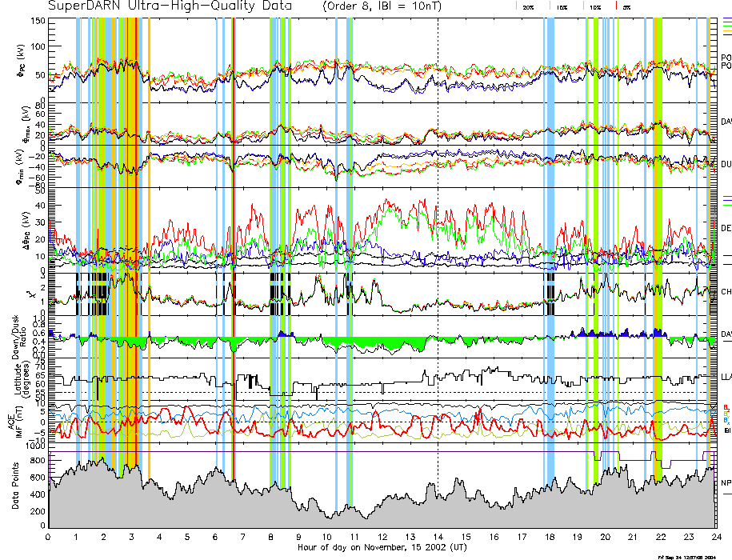The height and width of the screenshot is (560, 732).
Task: Click the ΦPC (kV) top panel axis label
Action: [21, 61]
